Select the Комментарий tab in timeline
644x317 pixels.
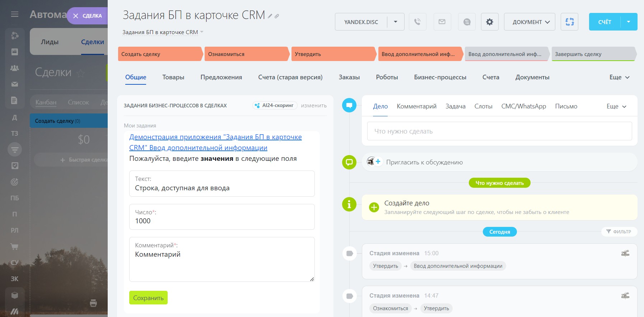pos(416,106)
